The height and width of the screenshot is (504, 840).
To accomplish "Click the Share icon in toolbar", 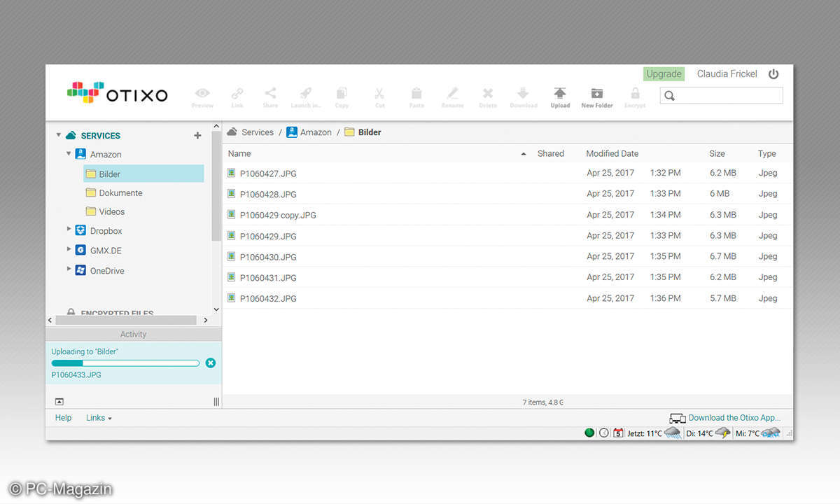I will tap(270, 93).
